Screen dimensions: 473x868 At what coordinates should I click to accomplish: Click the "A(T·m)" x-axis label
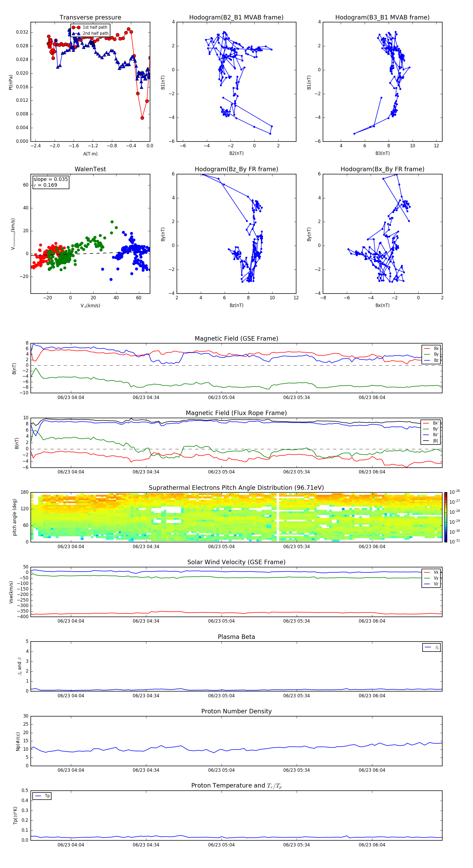pyautogui.click(x=90, y=154)
